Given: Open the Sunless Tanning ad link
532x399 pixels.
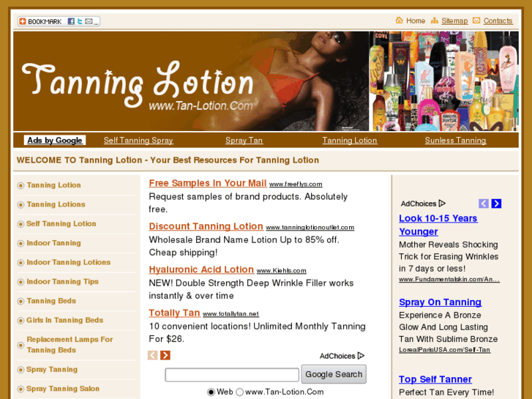Looking at the screenshot, I should (x=456, y=141).
